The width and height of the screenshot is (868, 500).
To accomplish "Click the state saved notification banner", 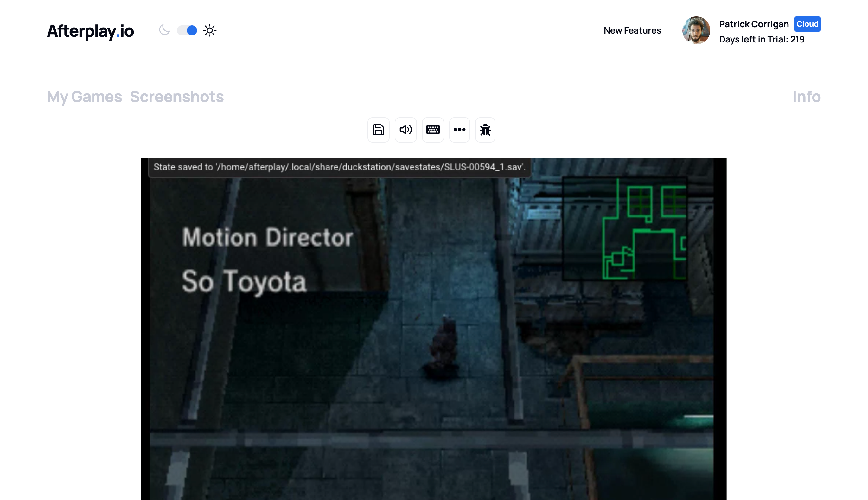I will tap(339, 167).
